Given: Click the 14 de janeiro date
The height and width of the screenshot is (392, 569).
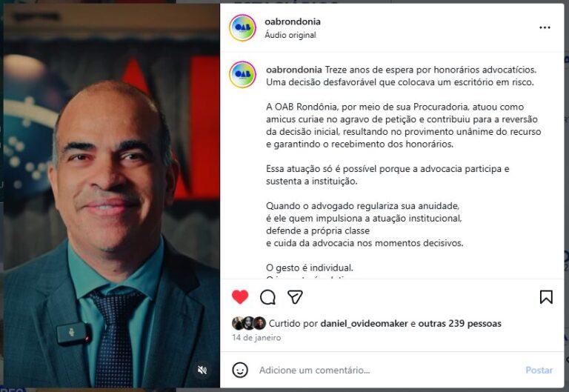Looking at the screenshot, I should pos(256,338).
